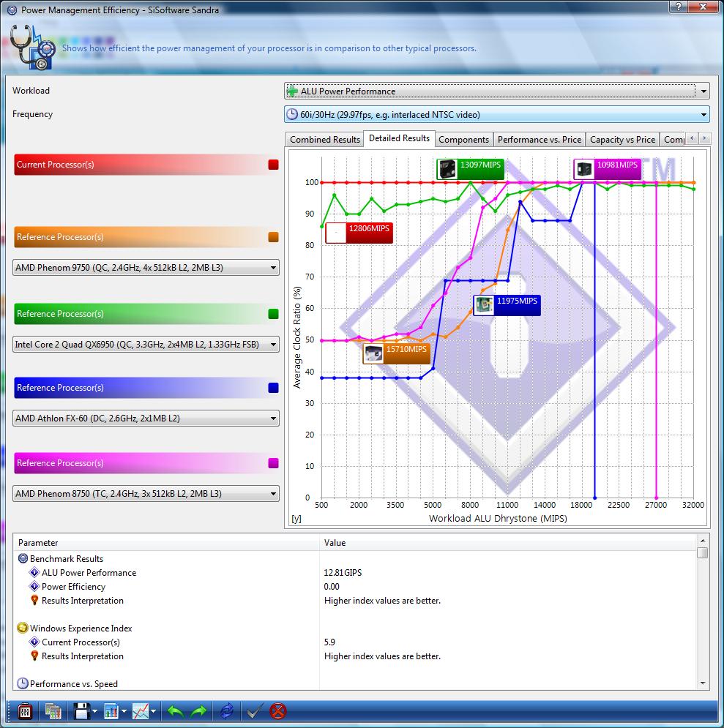Click the Windows Experience Current Processor(s) diamond icon
This screenshot has width=724, height=728.
coord(34,642)
